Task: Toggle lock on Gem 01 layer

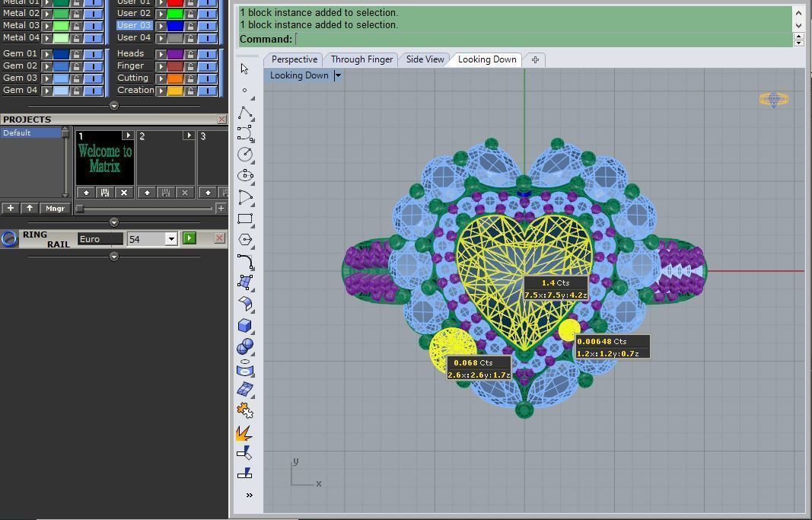Action: pyautogui.click(x=76, y=54)
